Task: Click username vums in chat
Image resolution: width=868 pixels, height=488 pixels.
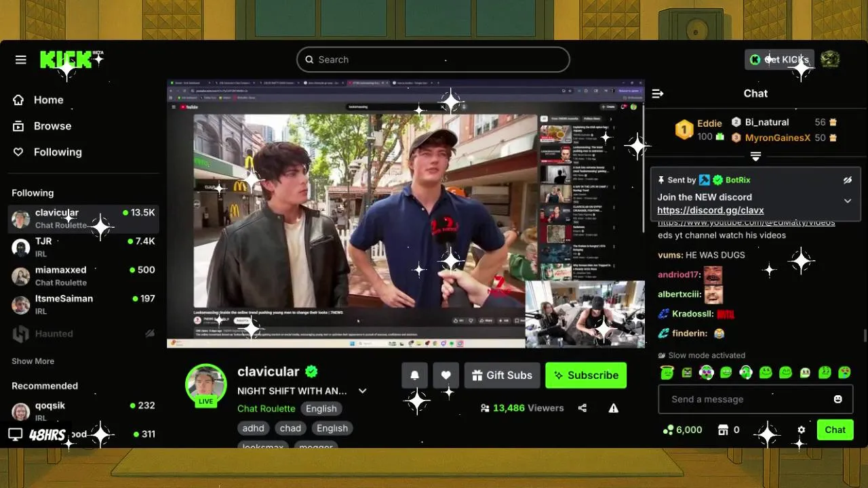Action: pyautogui.click(x=670, y=255)
